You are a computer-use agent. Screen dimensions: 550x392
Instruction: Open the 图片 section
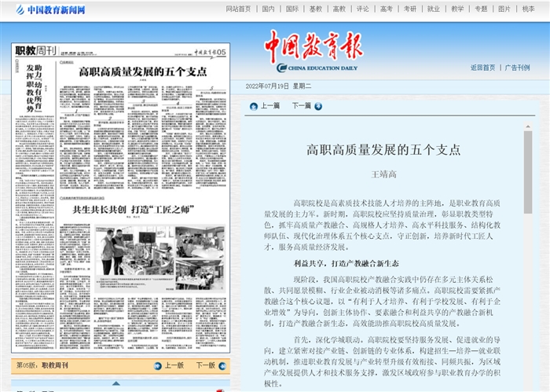tap(504, 9)
